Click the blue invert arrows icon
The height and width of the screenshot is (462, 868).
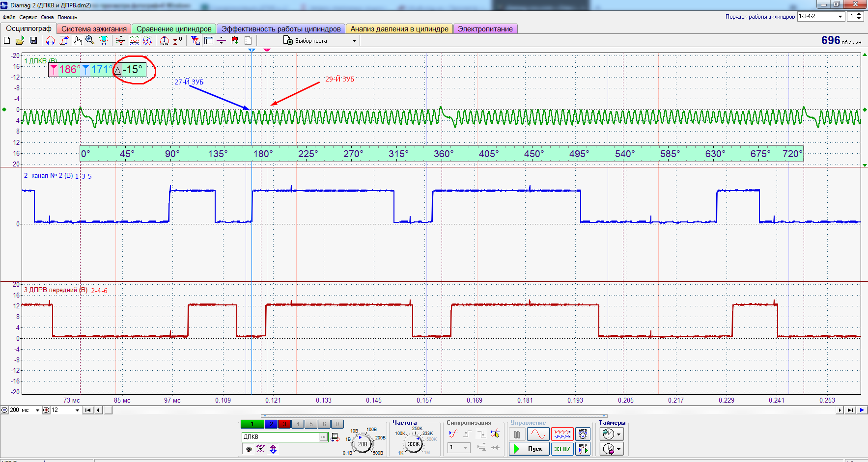click(273, 449)
